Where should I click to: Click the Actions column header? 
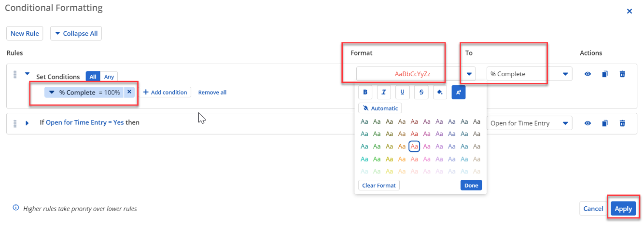(591, 53)
